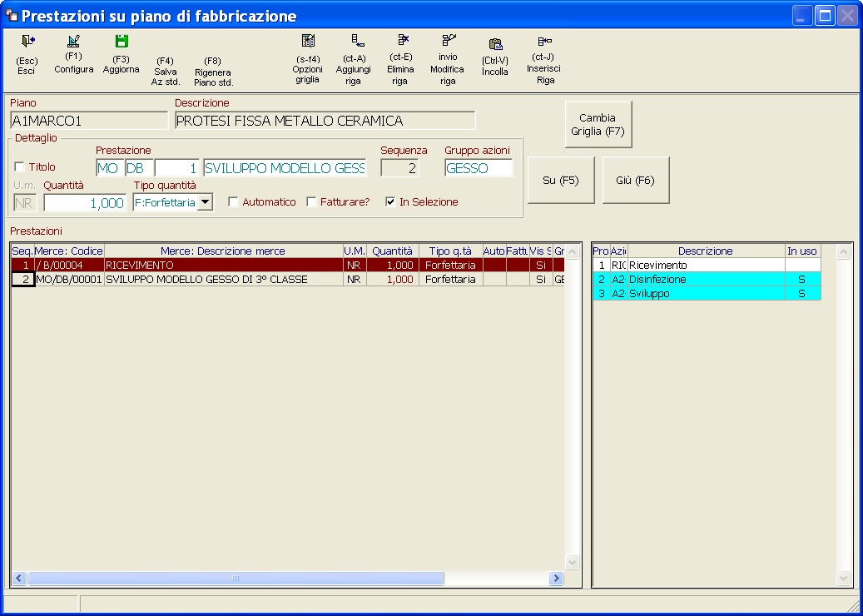
Task: Click the Aggiungi riga icon
Action: [x=357, y=41]
